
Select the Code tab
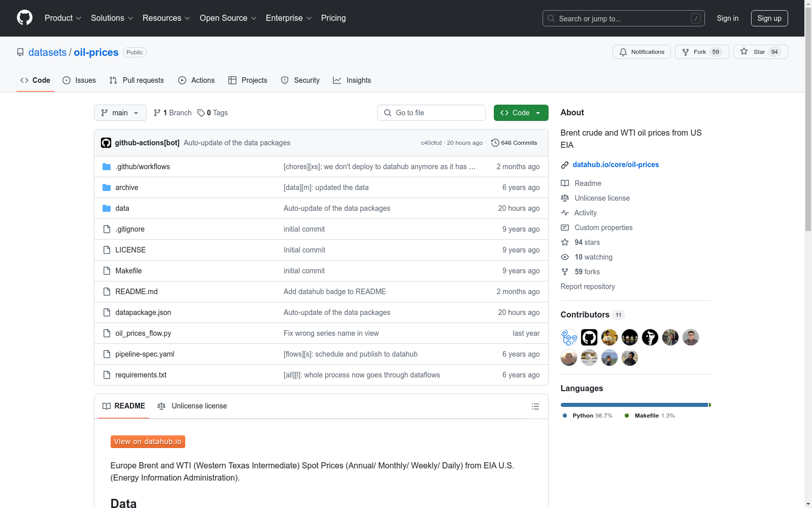click(36, 80)
